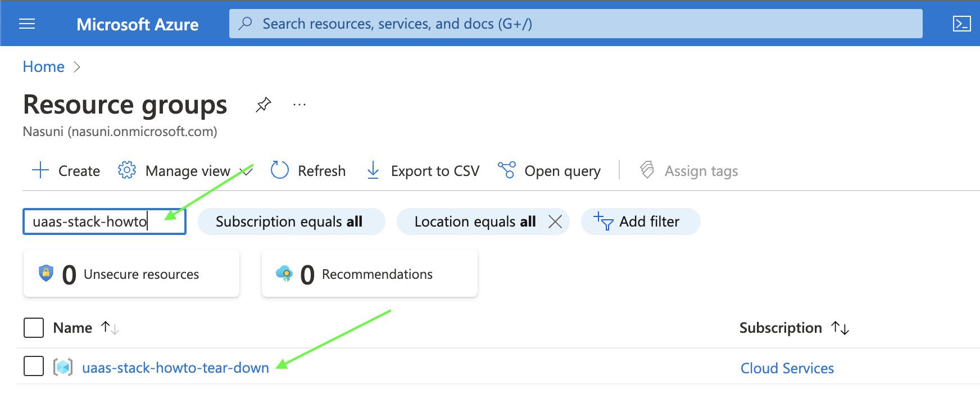Open the Location equals all filter

(x=475, y=221)
